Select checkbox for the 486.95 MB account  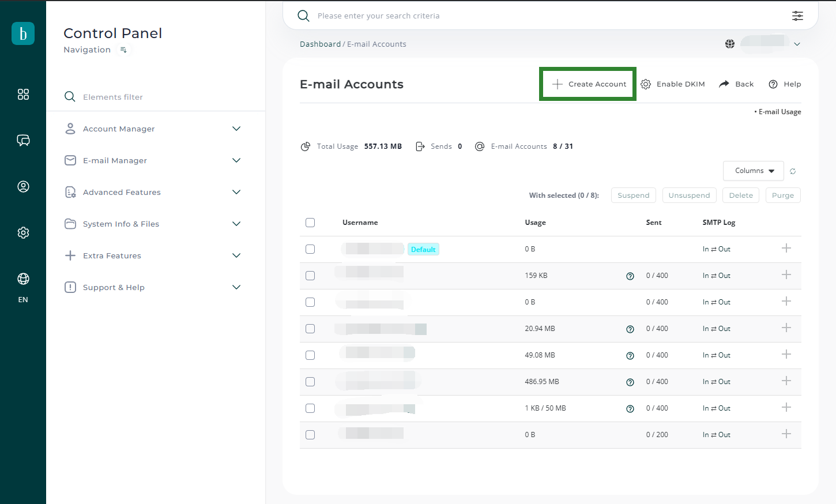(x=310, y=382)
